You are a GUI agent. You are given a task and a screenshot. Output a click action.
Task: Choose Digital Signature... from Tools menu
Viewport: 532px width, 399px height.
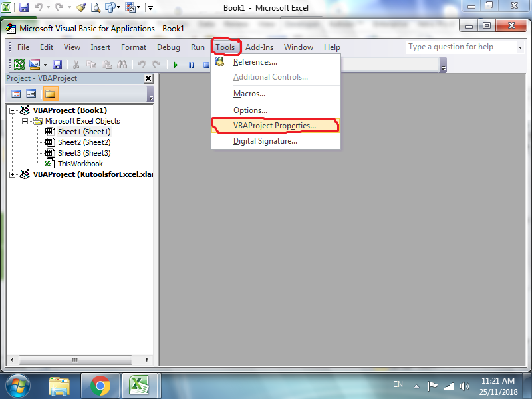pos(275,141)
